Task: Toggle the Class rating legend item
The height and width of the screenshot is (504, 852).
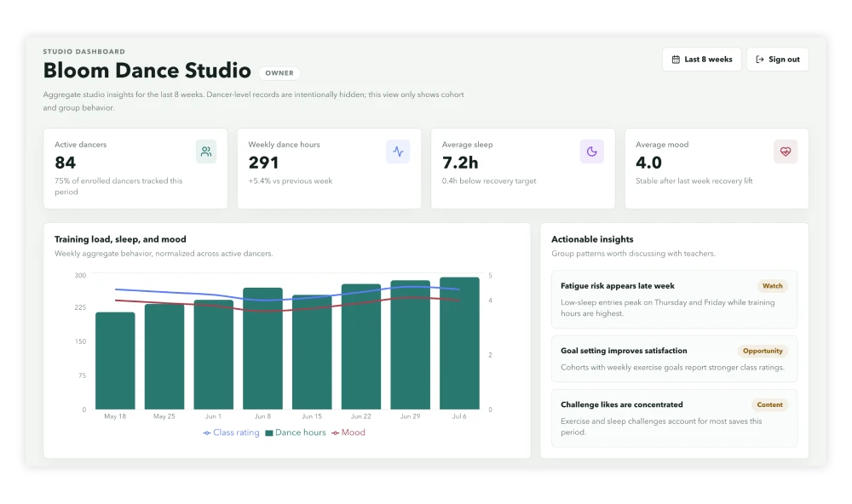Action: [x=231, y=432]
